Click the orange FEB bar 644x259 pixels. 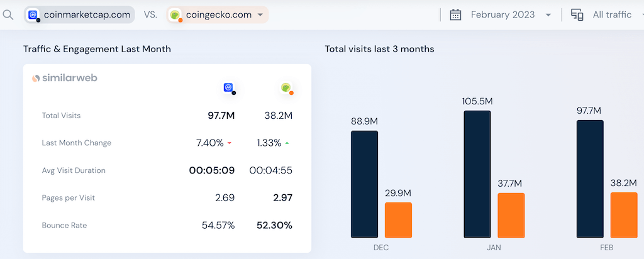(x=625, y=215)
